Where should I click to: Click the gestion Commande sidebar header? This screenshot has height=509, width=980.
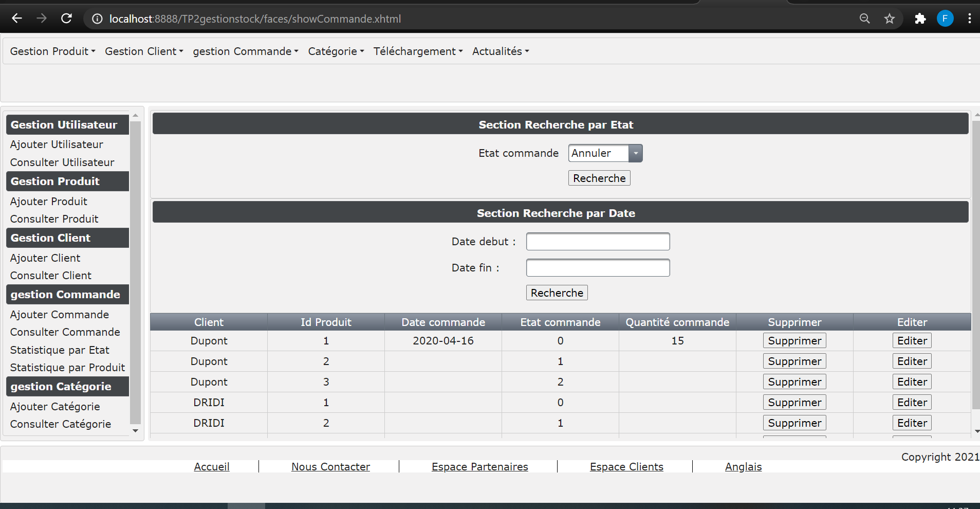pos(67,295)
